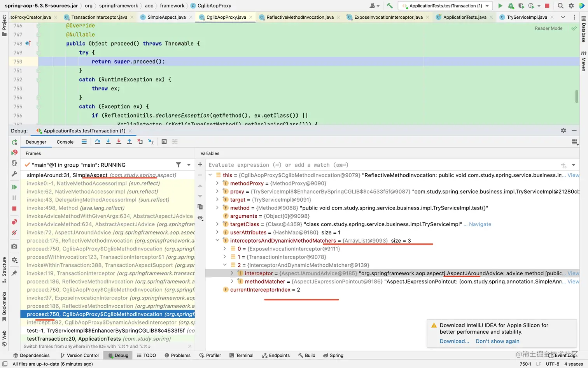
Task: Open evaluate expression history dropdown arrow
Action: click(574, 165)
